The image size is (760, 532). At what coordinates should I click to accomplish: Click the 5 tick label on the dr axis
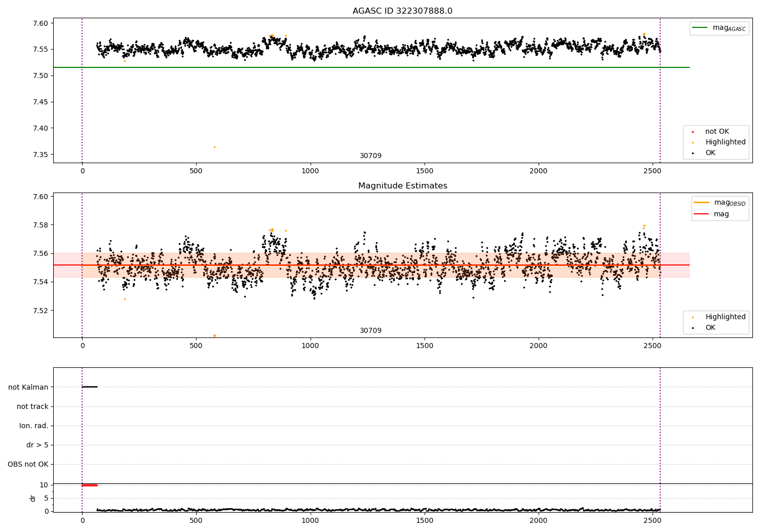[46, 498]
